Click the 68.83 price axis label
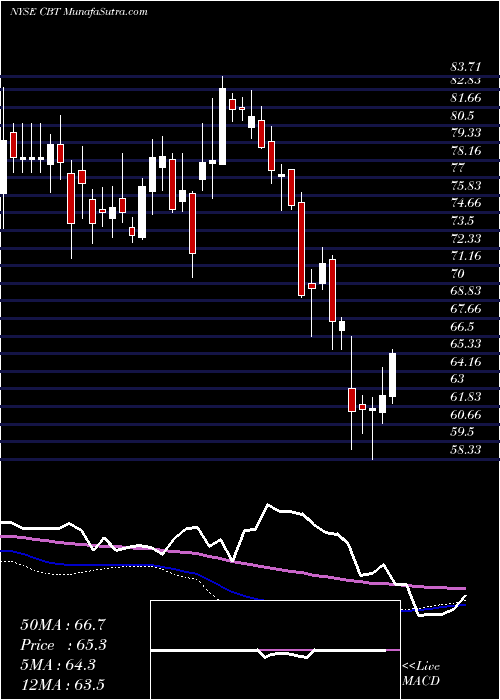The height and width of the screenshot is (700, 500). 466,291
